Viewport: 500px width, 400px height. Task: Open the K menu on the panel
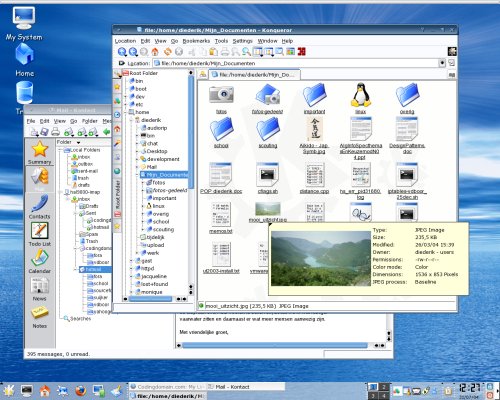pos(8,391)
